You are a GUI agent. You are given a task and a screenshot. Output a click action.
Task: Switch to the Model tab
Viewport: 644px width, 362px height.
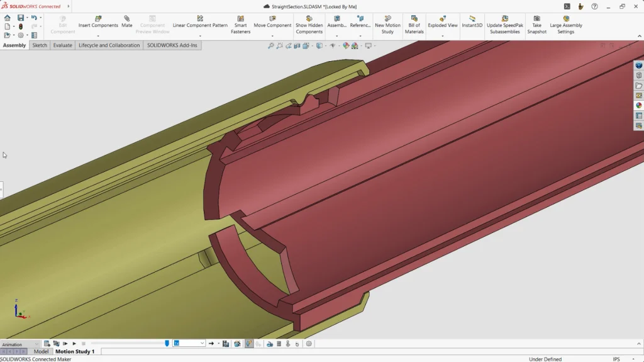click(41, 352)
